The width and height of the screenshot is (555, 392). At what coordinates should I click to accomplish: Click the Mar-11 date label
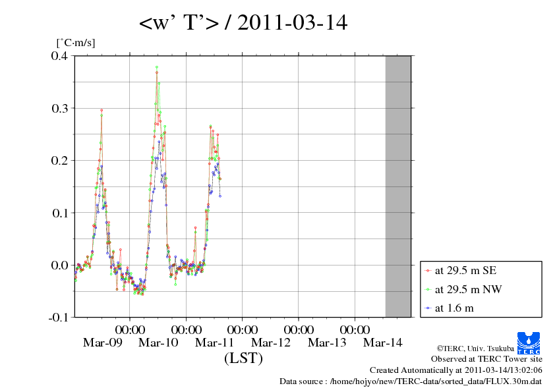[x=214, y=343]
